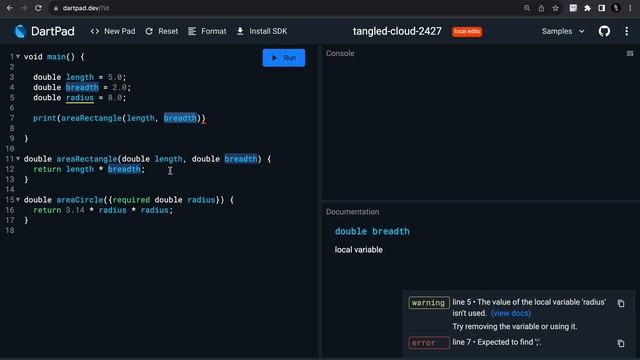Click the local edits badge

pyautogui.click(x=467, y=31)
